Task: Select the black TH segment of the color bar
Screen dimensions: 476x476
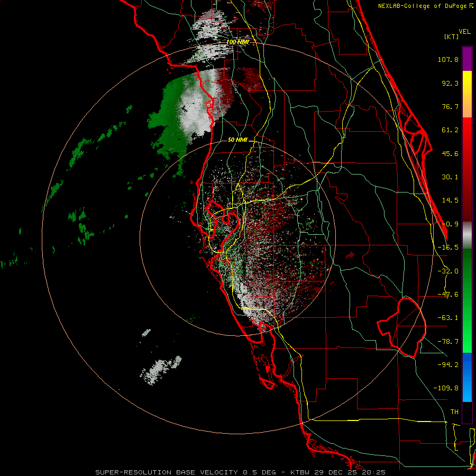Action: pos(467,413)
